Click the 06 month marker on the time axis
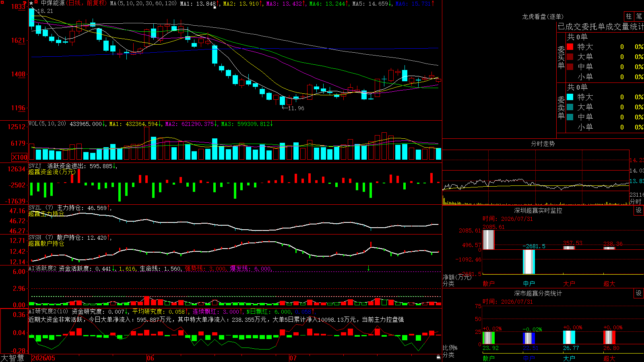Viewport: 644px width, 362px height. 151,358
